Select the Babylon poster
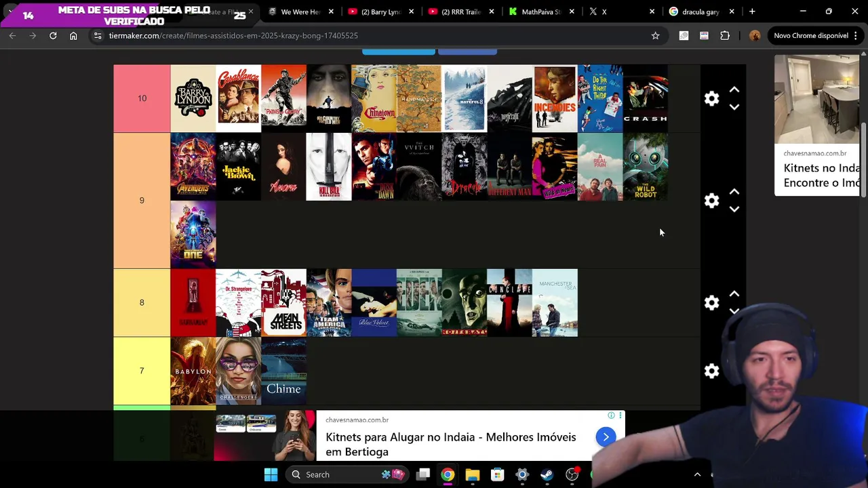This screenshot has width=868, height=488. click(193, 371)
